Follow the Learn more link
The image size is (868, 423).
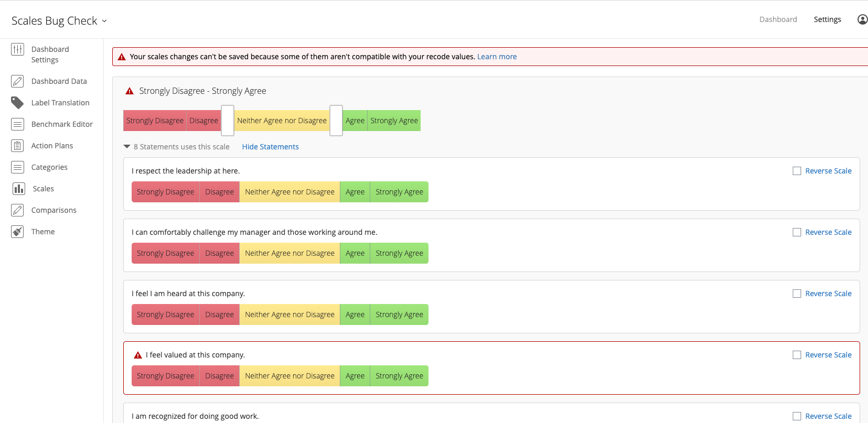[497, 57]
